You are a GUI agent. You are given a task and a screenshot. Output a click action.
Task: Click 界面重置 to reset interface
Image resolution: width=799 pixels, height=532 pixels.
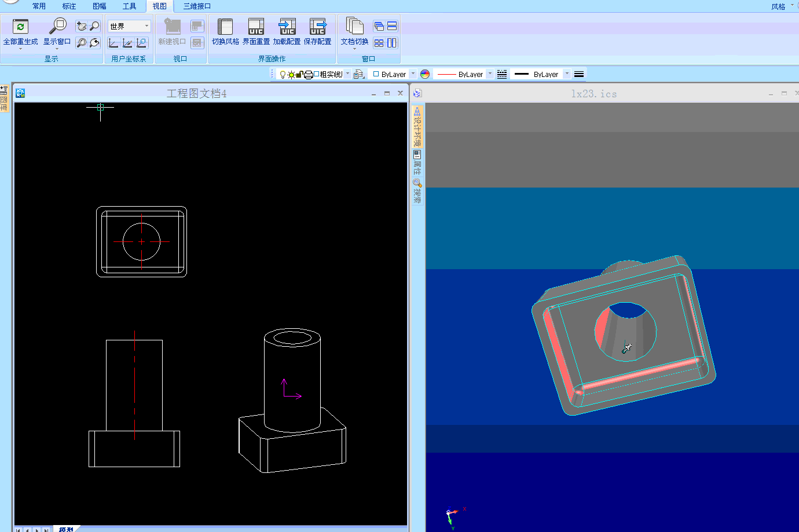[x=256, y=27]
